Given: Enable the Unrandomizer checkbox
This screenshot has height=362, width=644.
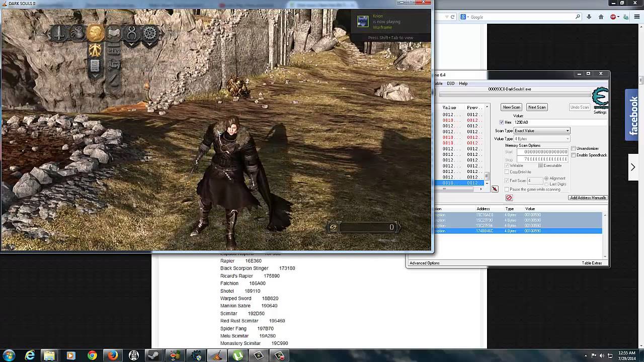Looking at the screenshot, I should [573, 148].
